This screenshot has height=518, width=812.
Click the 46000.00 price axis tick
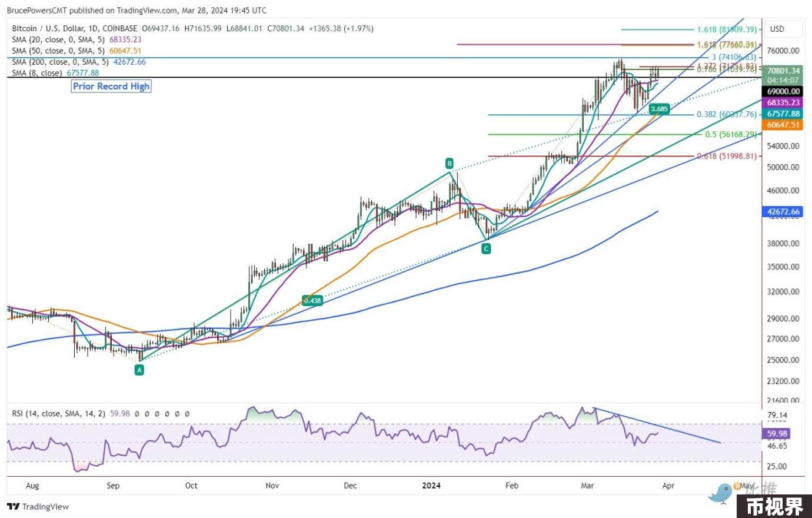(784, 191)
